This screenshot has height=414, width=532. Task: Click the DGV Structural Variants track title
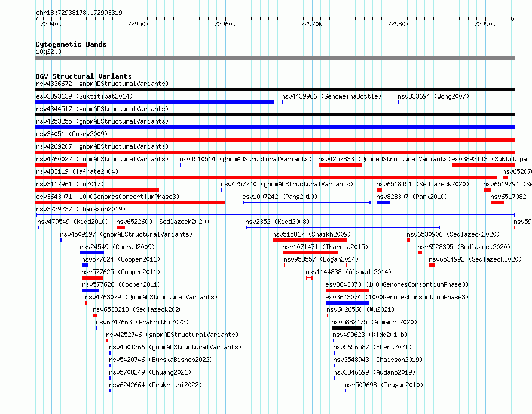[84, 76]
